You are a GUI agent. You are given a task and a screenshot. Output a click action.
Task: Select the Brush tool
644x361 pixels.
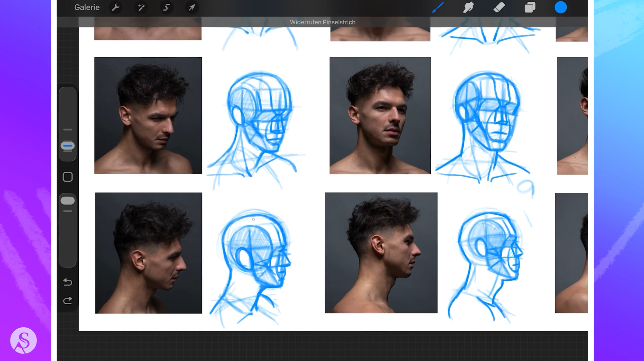[x=438, y=7]
